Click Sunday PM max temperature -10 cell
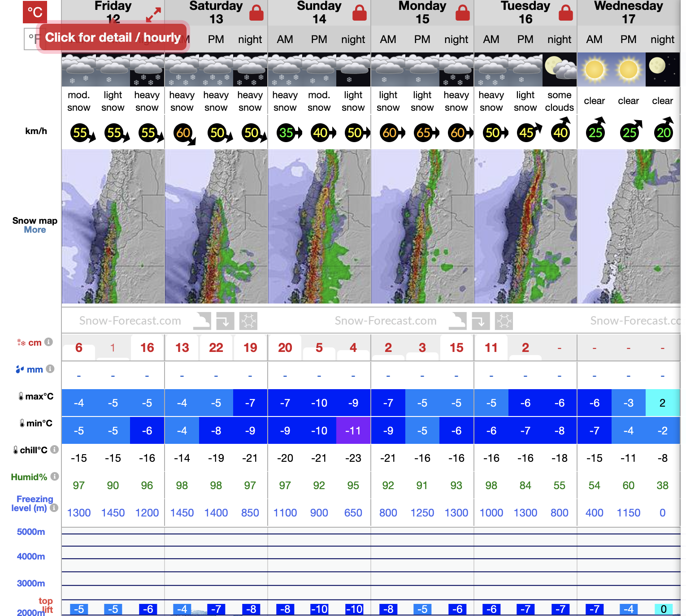Image resolution: width=686 pixels, height=616 pixels. [319, 403]
